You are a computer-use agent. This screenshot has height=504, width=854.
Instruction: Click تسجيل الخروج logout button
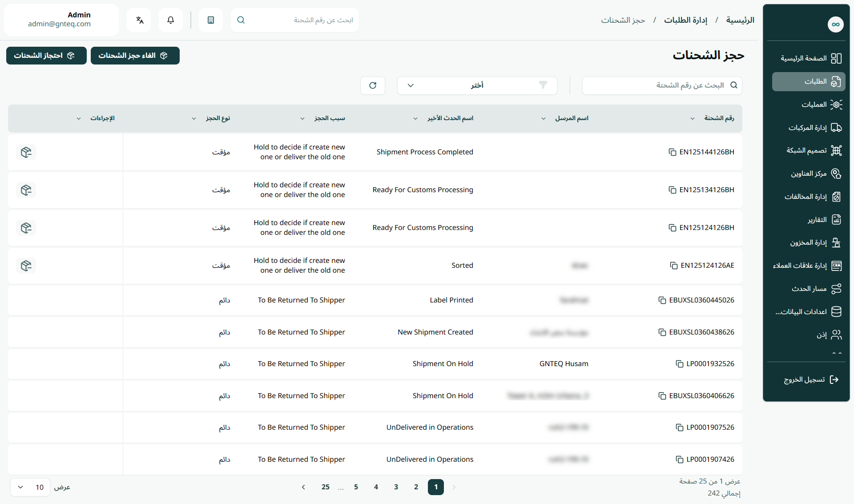pos(811,379)
